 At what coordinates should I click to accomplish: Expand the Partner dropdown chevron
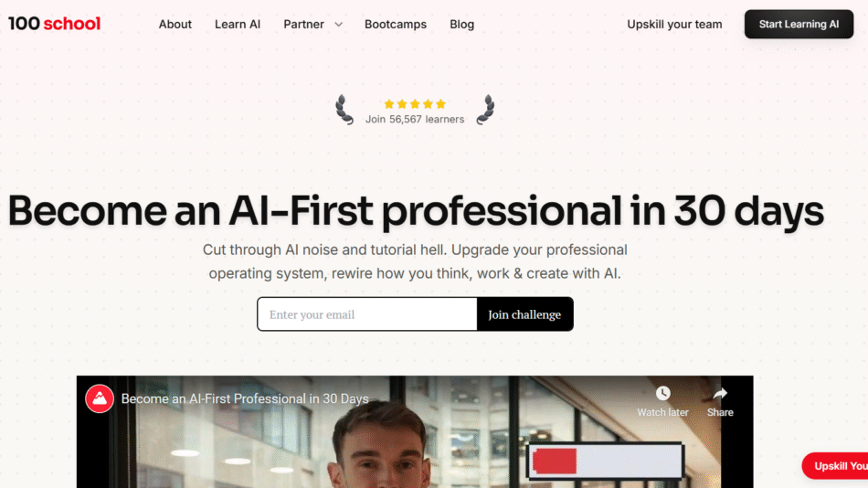(339, 25)
